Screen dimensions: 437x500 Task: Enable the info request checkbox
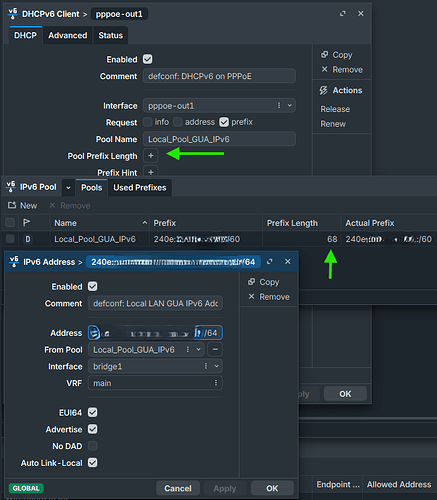coord(148,122)
